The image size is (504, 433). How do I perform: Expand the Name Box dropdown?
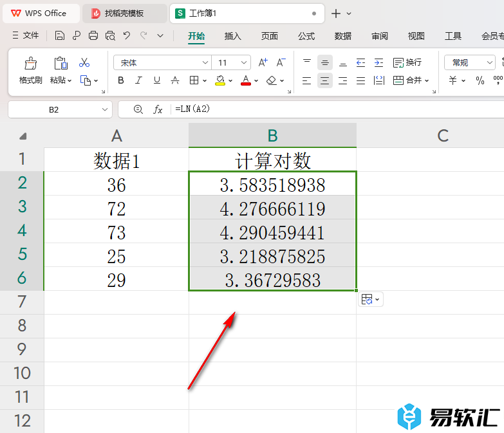pos(105,109)
